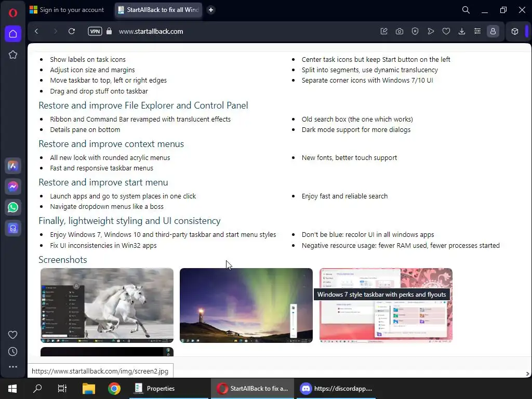Open Task View on taskbar
This screenshot has height=399, width=532.
pos(62,389)
